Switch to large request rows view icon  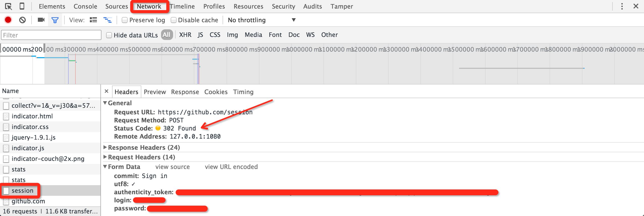pos(93,20)
